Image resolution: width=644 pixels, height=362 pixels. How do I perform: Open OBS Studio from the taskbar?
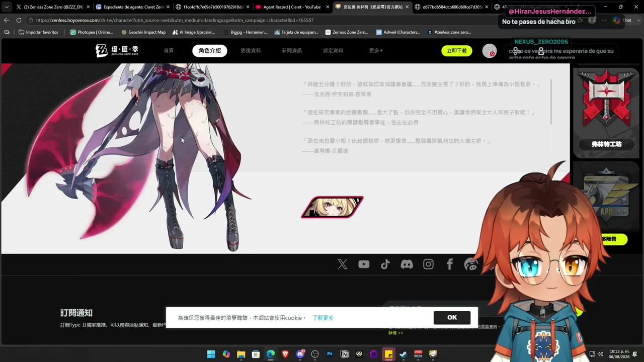click(315, 354)
